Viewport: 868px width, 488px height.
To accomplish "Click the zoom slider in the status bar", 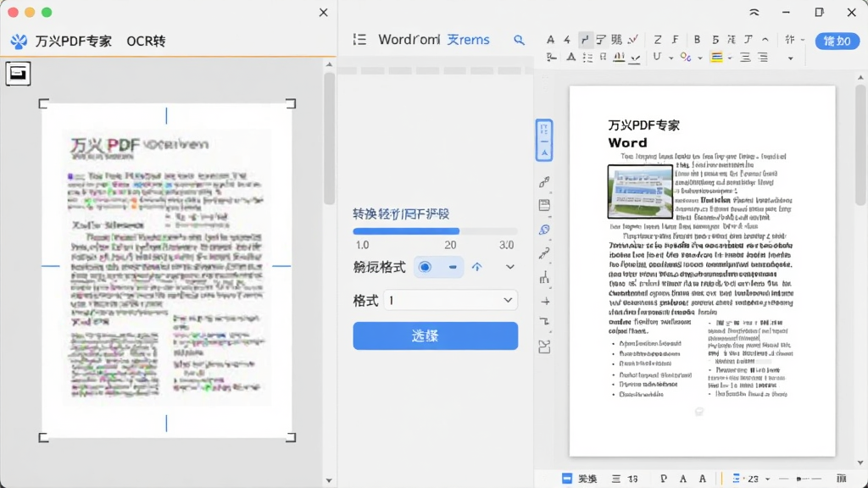I will coord(800,479).
